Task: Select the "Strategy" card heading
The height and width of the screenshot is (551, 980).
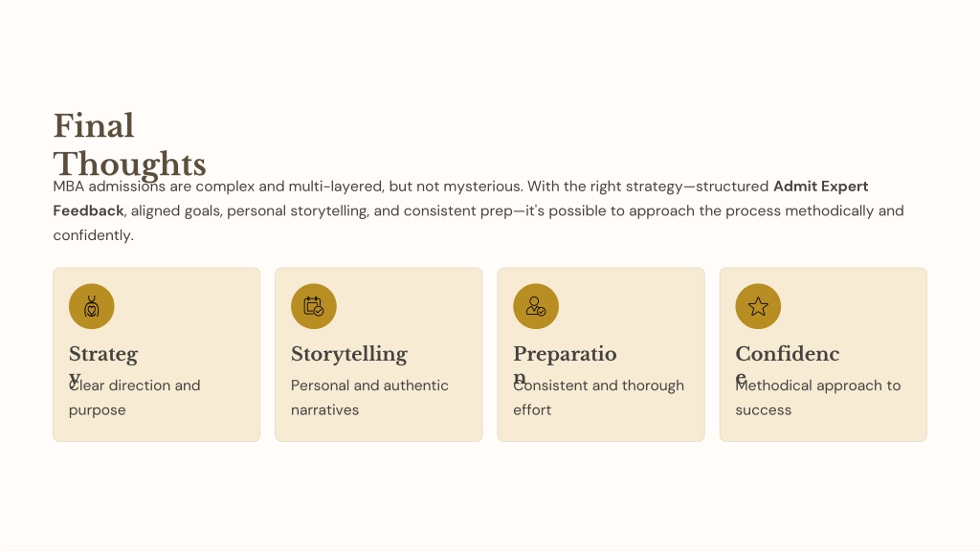Action: tap(103, 355)
